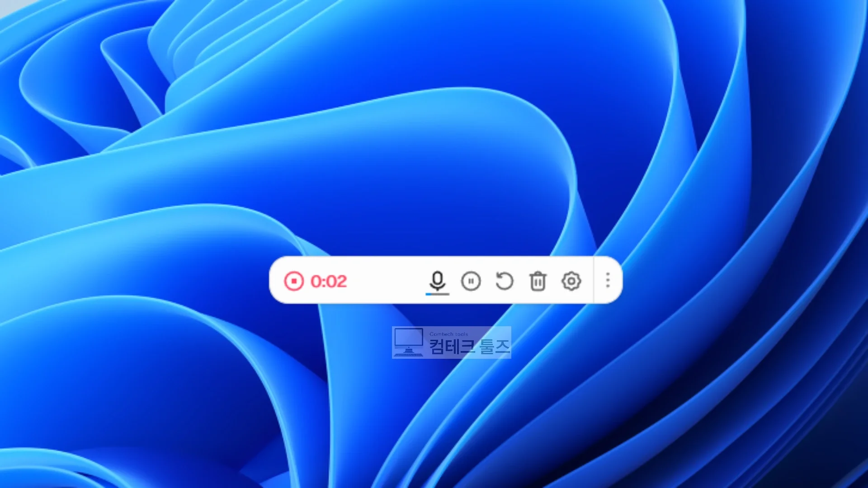Discard the recording with the trash icon

(x=538, y=281)
